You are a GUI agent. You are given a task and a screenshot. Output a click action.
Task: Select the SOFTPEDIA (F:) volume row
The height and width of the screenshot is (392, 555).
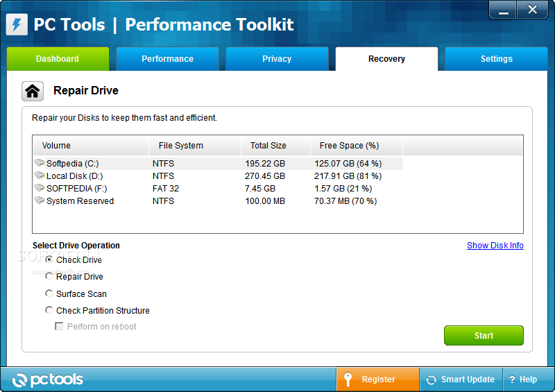coord(218,189)
